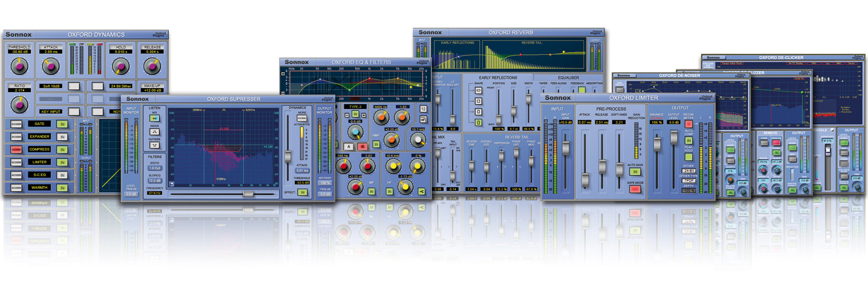Click the Release knob in Oxford Dynamics
Viewport: 868px width, 281px height.
152,66
